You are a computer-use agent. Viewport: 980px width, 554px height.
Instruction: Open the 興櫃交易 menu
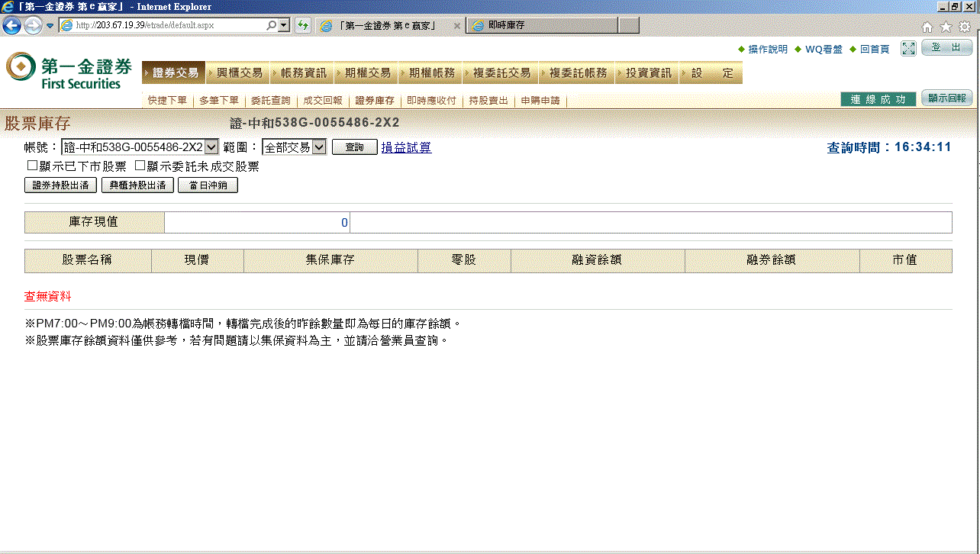[238, 73]
